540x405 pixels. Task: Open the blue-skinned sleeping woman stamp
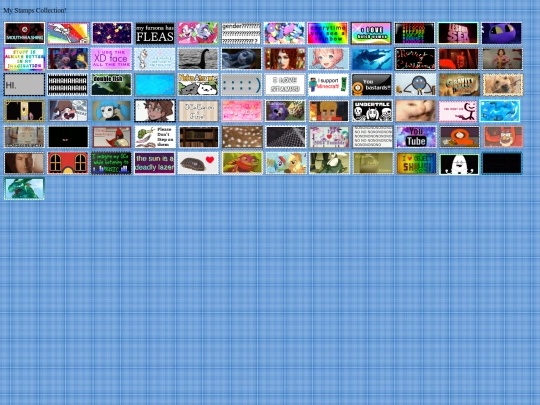(241, 59)
